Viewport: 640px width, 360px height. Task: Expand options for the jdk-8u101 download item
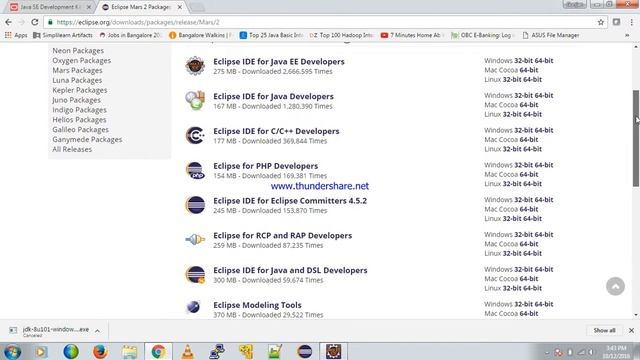[98, 331]
